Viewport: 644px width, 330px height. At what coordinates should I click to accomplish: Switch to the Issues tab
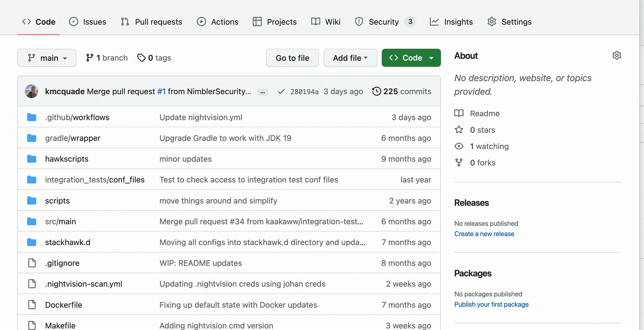(87, 22)
